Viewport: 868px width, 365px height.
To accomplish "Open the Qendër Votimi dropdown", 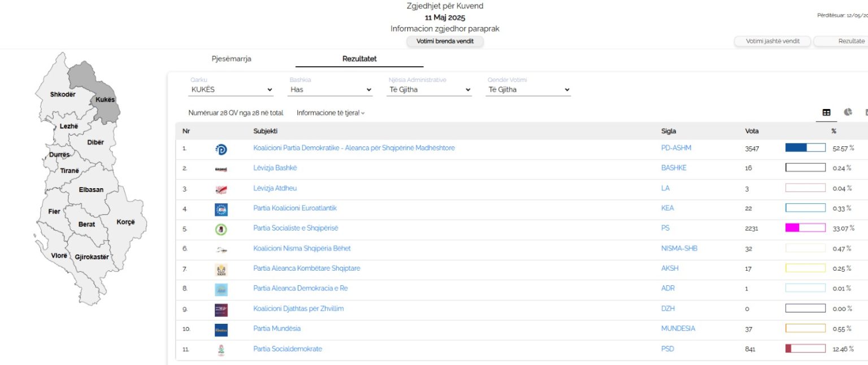I will click(x=528, y=89).
